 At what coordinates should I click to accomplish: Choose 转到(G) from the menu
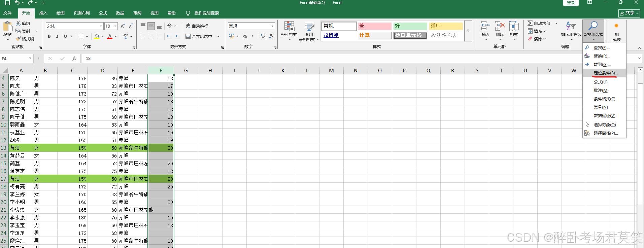point(604,65)
